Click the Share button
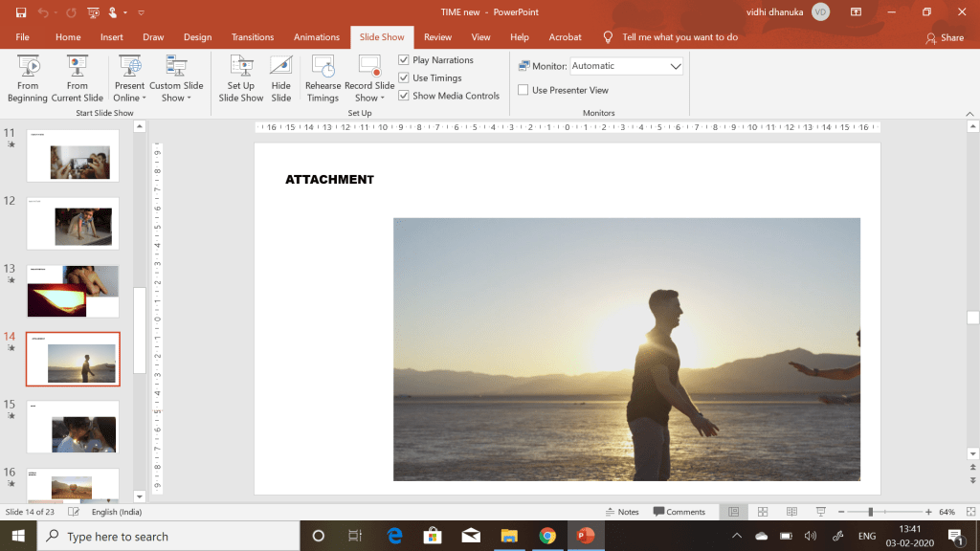 click(x=945, y=38)
